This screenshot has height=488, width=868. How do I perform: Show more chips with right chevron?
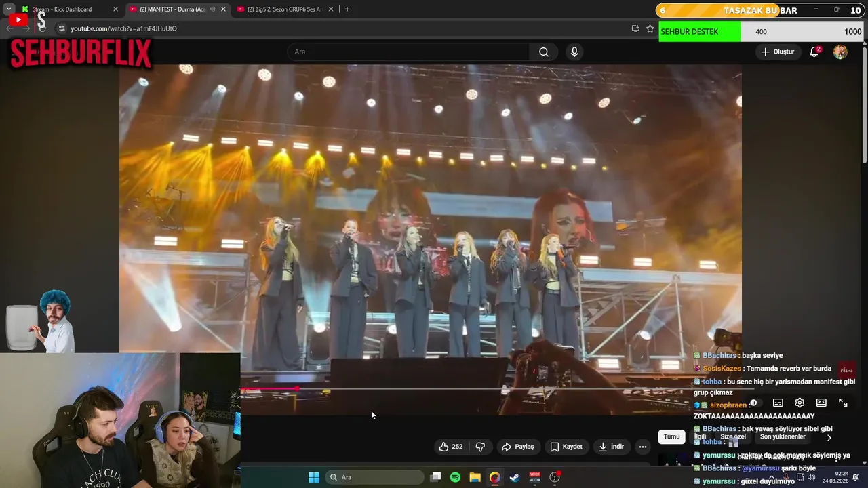(x=829, y=438)
